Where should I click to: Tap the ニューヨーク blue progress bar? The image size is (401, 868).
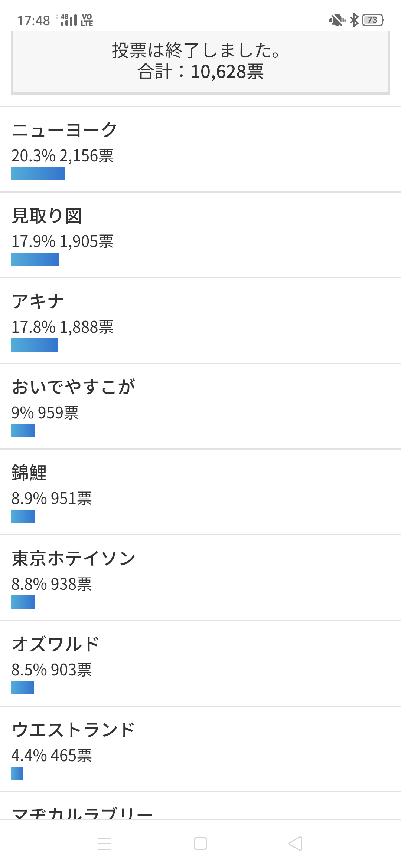[x=38, y=174]
